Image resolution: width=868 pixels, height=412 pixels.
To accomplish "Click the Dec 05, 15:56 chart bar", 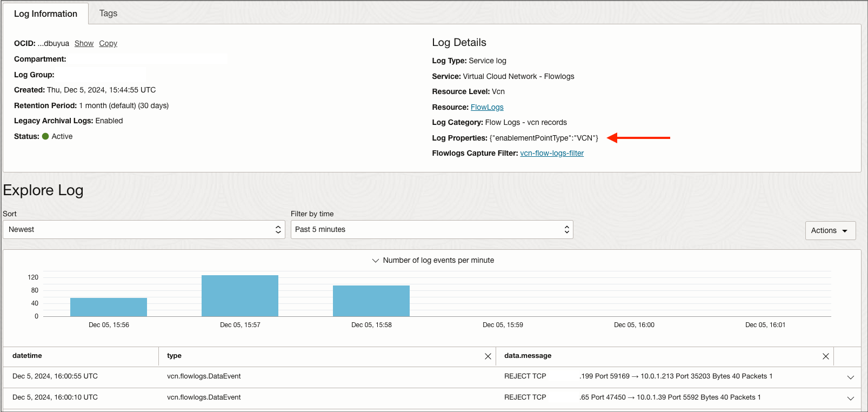I will tap(109, 307).
